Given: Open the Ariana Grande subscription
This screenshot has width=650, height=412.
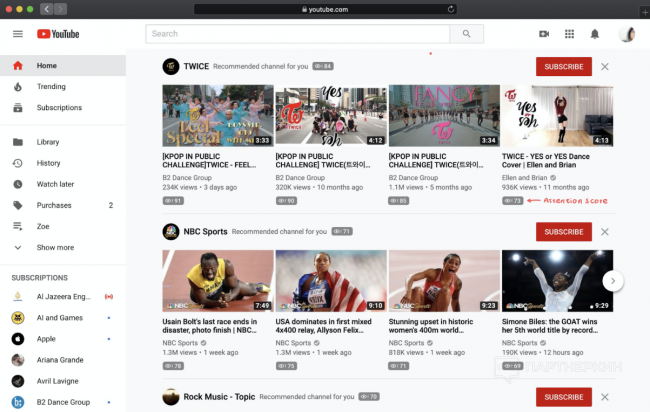Looking at the screenshot, I should click(62, 359).
